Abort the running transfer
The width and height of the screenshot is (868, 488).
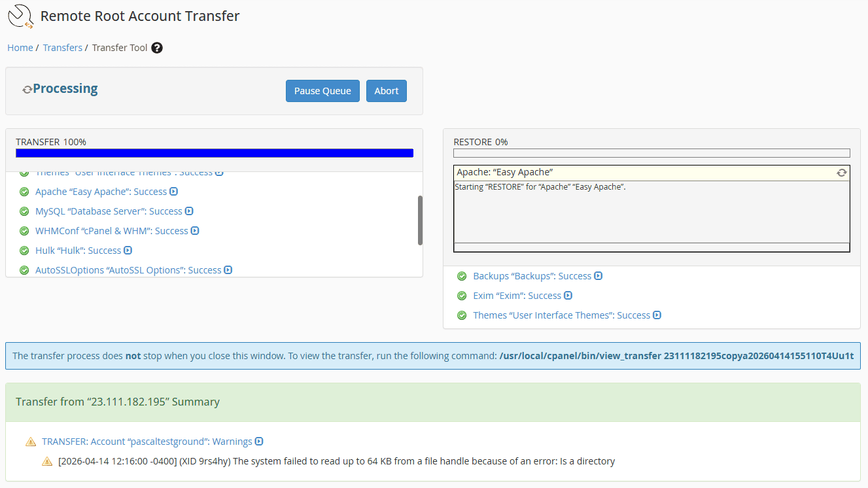386,90
